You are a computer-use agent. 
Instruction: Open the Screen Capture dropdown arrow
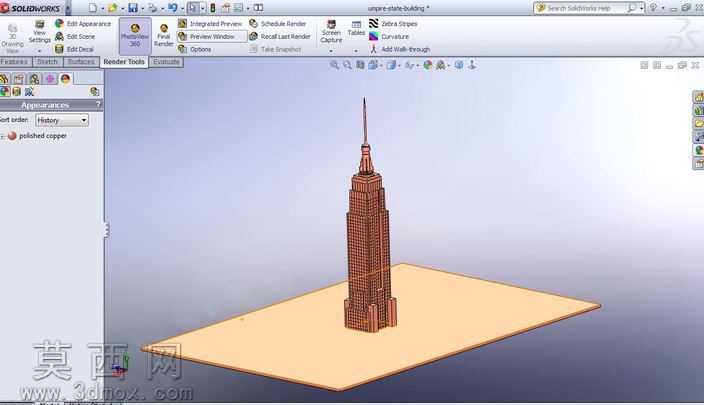(331, 51)
